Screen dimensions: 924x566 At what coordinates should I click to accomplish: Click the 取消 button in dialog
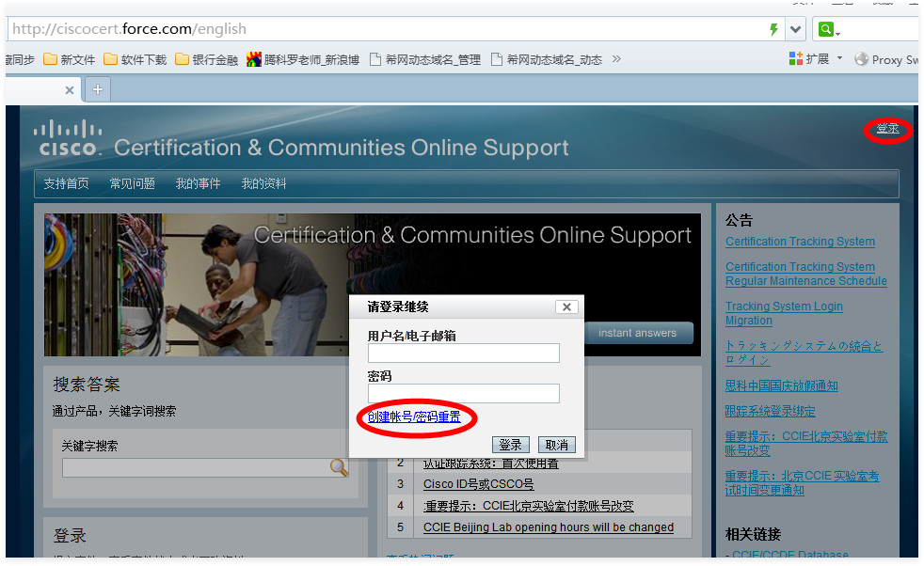coord(557,445)
